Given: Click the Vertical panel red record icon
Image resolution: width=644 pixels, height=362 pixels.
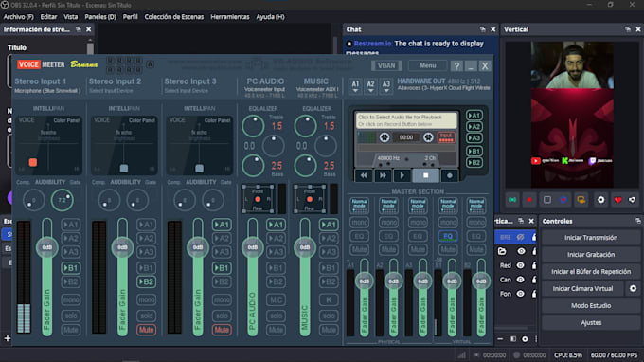Looking at the screenshot, I should click(529, 200).
